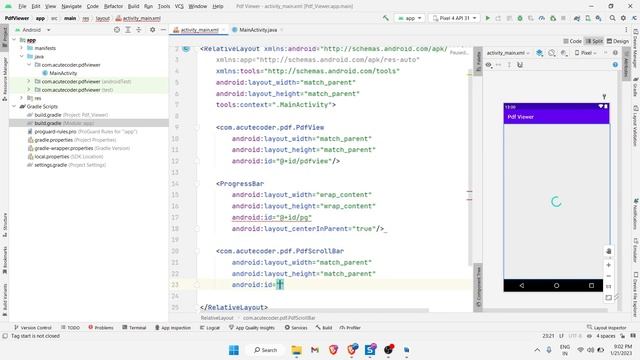
Task: Open Pixel device dropdown in design toolbar
Action: click(586, 53)
